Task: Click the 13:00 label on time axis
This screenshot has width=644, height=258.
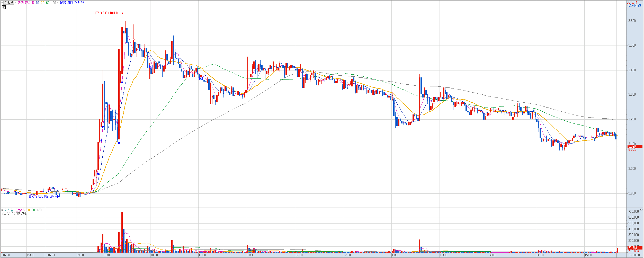Action: tap(395, 255)
